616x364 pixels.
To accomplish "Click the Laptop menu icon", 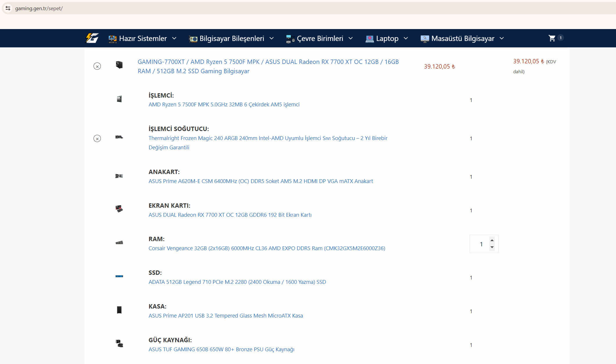I will coord(370,39).
